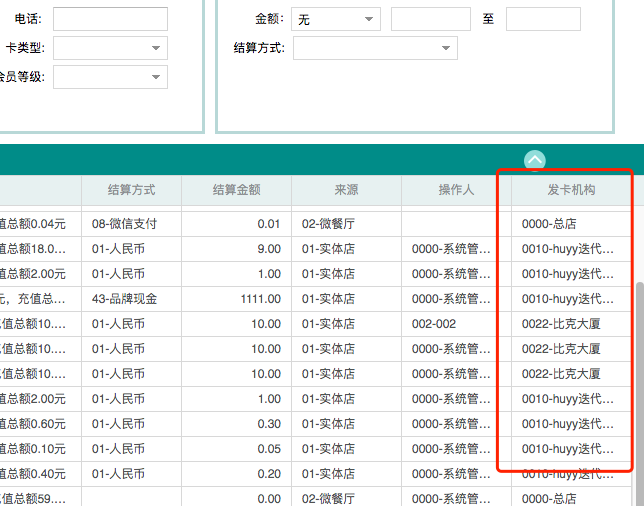Click the 0.01 amount cell
The height and width of the screenshot is (506, 644).
[x=237, y=224]
